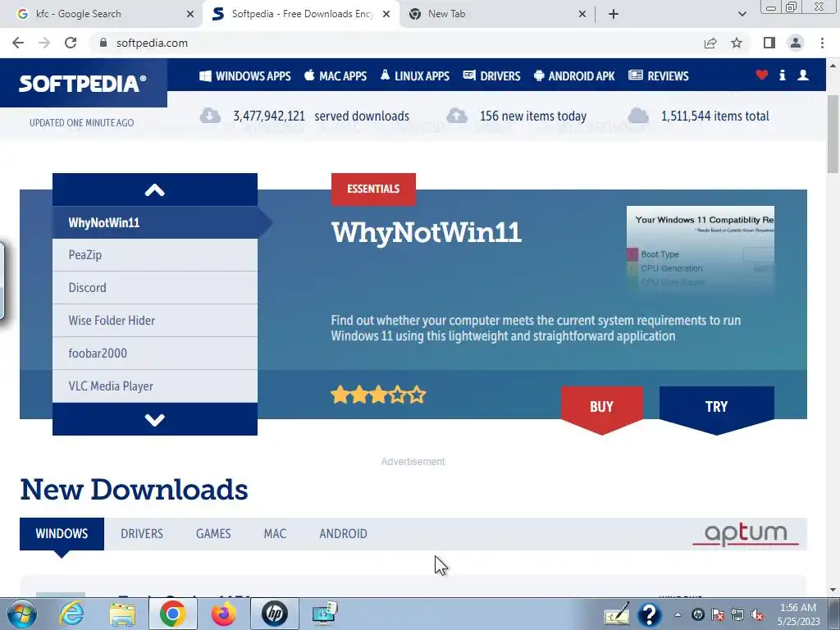Viewport: 840px width, 630px height.
Task: Open Firefox from the taskbar
Action: point(223,614)
